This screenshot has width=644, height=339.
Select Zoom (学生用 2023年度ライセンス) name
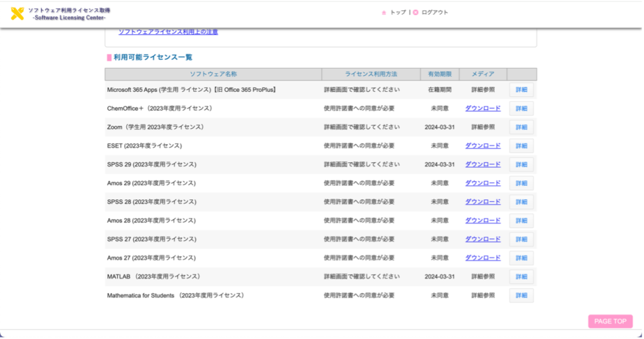(x=156, y=127)
